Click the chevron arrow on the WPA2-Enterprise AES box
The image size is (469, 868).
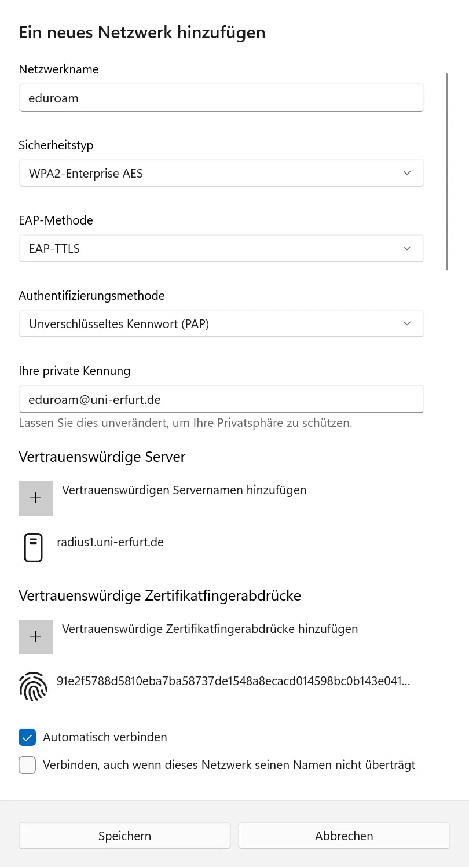pos(407,173)
